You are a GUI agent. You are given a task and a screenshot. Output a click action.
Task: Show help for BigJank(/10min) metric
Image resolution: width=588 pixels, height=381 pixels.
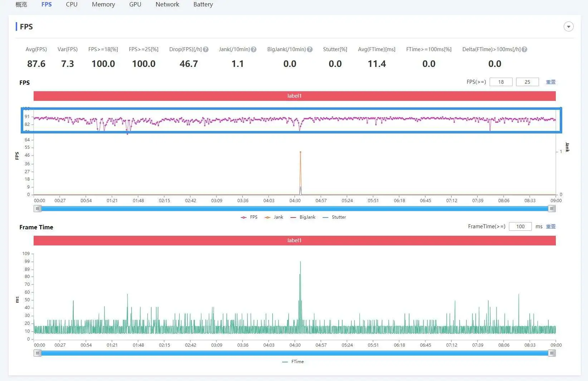[x=310, y=49]
